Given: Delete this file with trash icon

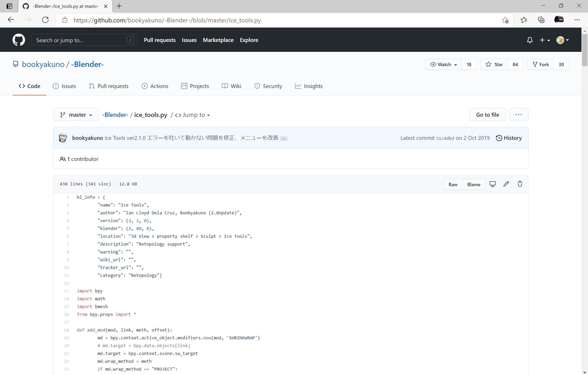Looking at the screenshot, I should coord(520,184).
